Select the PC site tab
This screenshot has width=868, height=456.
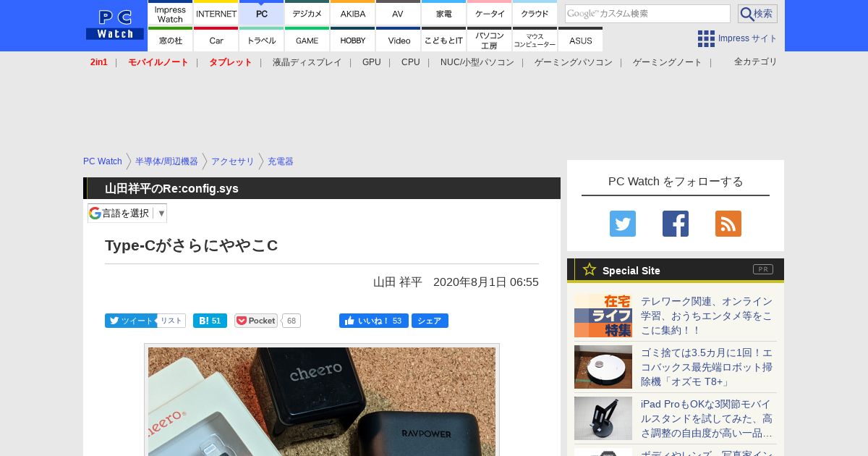[x=262, y=12]
